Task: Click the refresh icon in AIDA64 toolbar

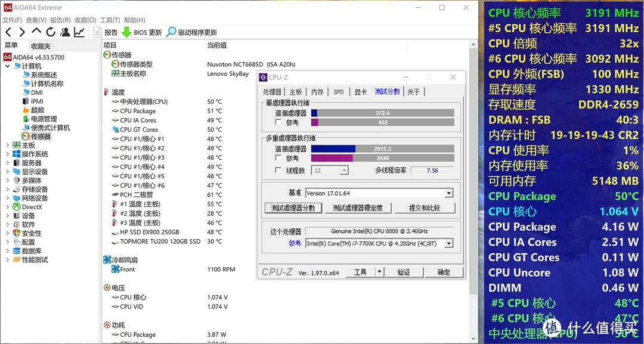Action: point(50,33)
